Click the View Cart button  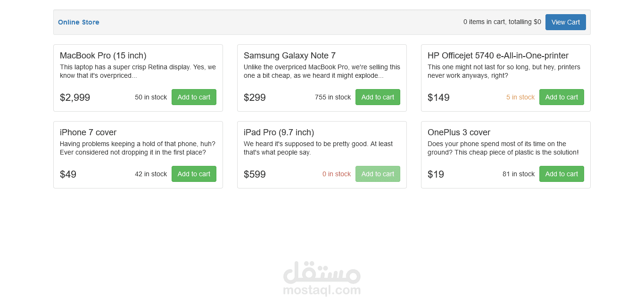tap(565, 22)
